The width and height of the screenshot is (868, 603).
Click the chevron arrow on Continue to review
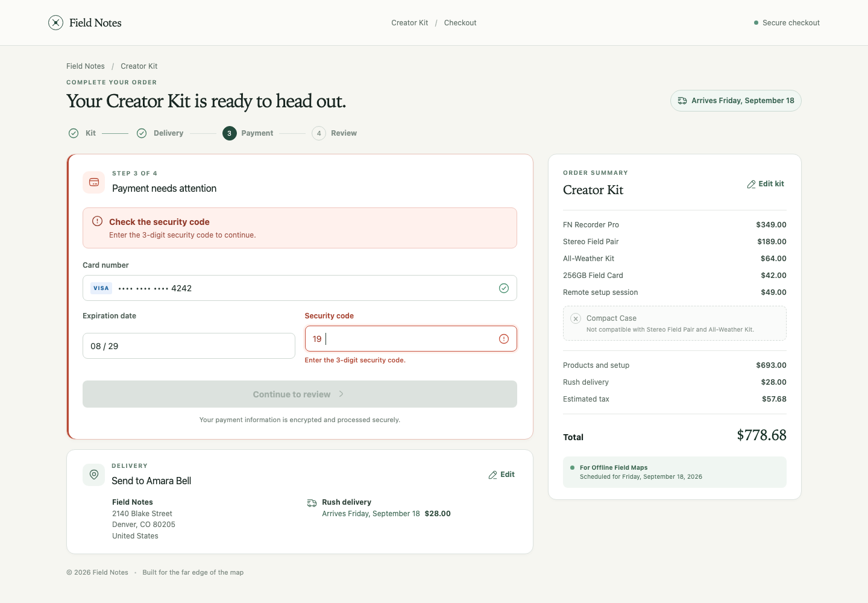click(341, 394)
